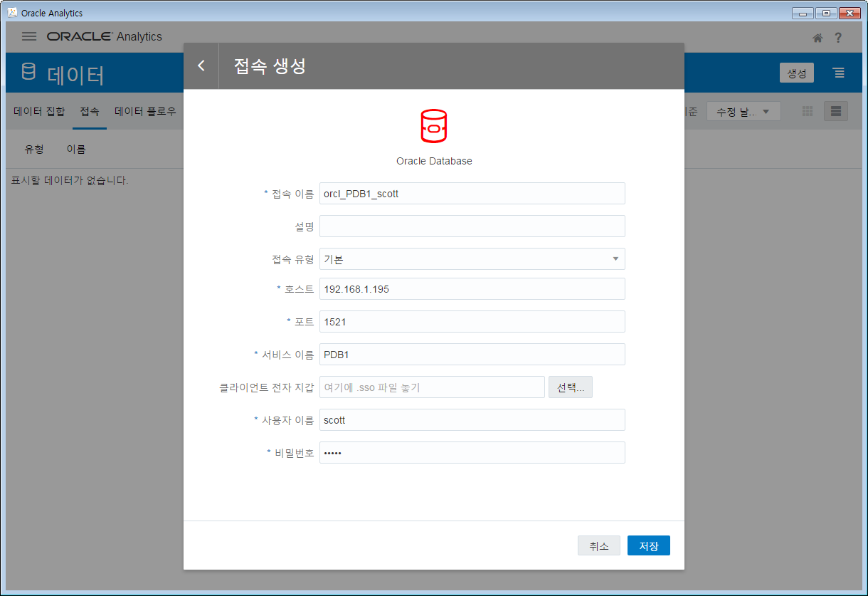Click the Oracle Database label text
This screenshot has height=596, width=868.
tap(434, 161)
